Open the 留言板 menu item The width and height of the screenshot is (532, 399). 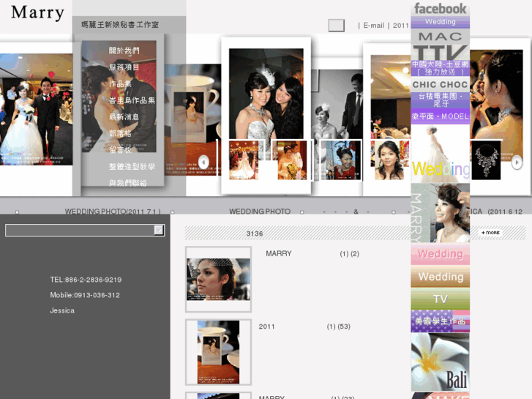(x=120, y=150)
